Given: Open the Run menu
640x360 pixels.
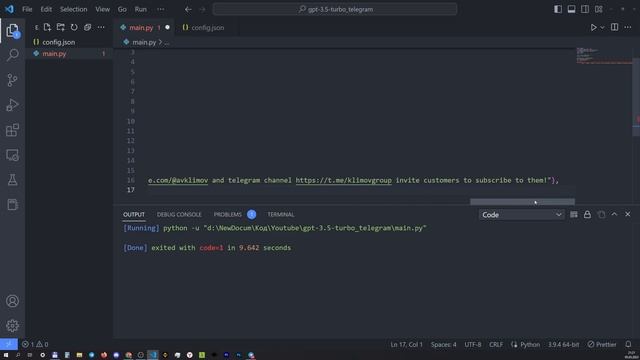Looking at the screenshot, I should click(140, 9).
